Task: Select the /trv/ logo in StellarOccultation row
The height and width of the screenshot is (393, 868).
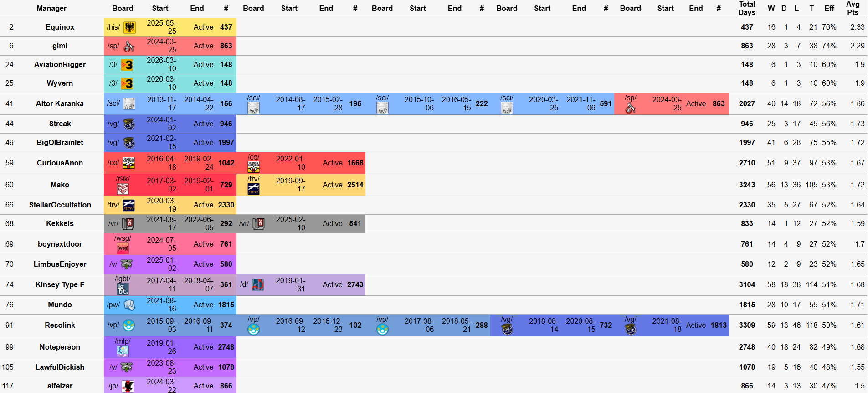Action: click(129, 205)
